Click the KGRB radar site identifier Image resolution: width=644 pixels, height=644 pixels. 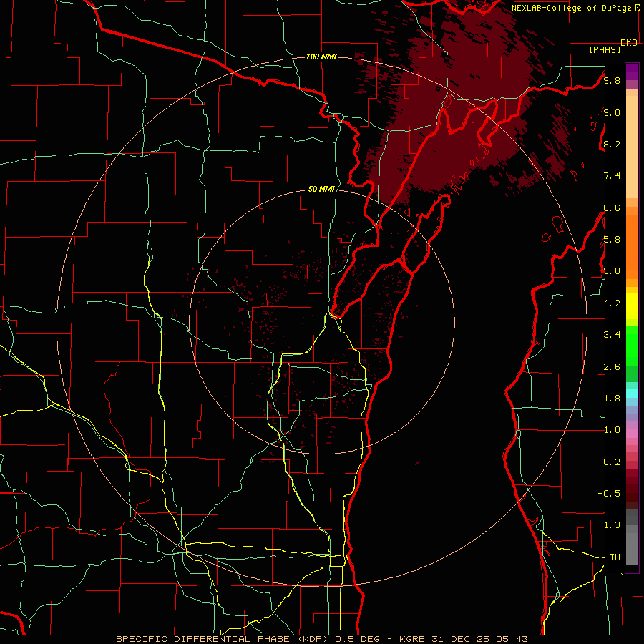(412, 639)
